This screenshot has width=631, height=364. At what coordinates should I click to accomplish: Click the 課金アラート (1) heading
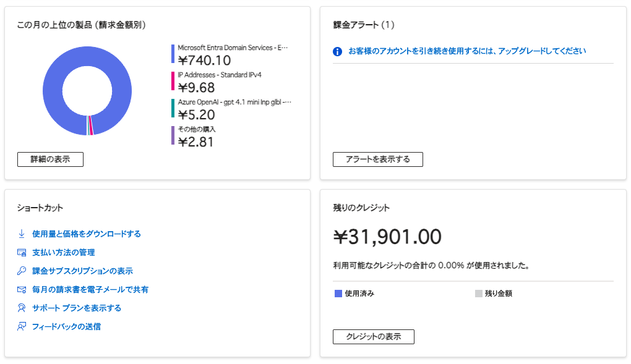tap(364, 25)
